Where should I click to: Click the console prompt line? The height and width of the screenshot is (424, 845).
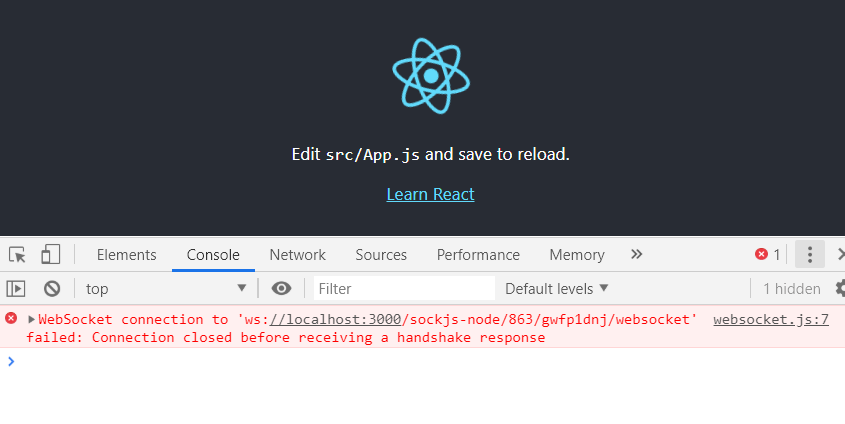tap(422, 362)
